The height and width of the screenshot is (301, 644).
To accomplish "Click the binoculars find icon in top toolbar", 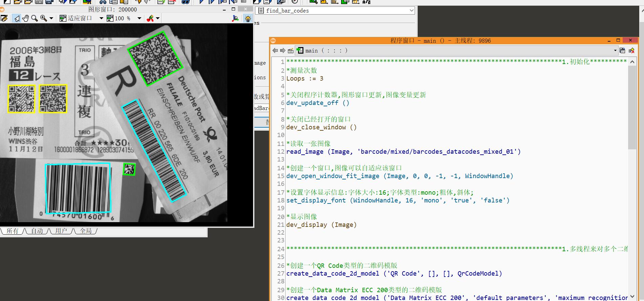I will tap(185, 2).
